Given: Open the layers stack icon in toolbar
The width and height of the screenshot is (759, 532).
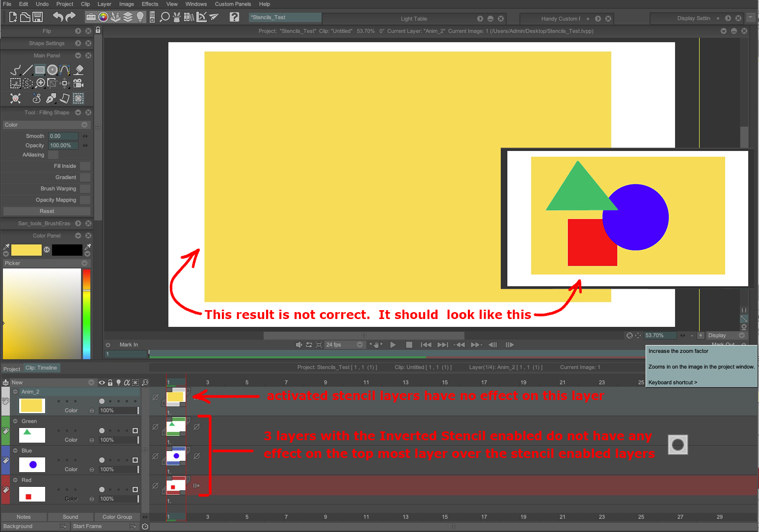Looking at the screenshot, I should point(128,17).
